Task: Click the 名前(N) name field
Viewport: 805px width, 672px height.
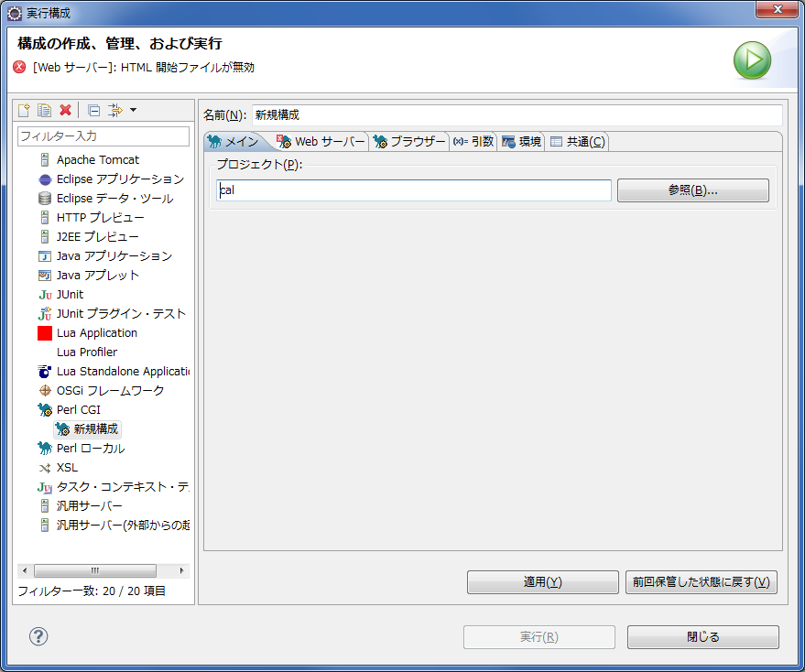Action: tap(517, 115)
